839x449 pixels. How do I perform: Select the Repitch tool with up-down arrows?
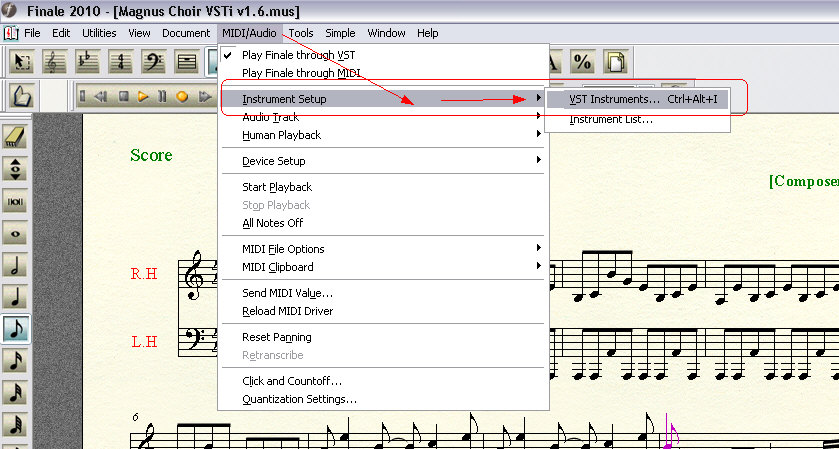[x=16, y=169]
